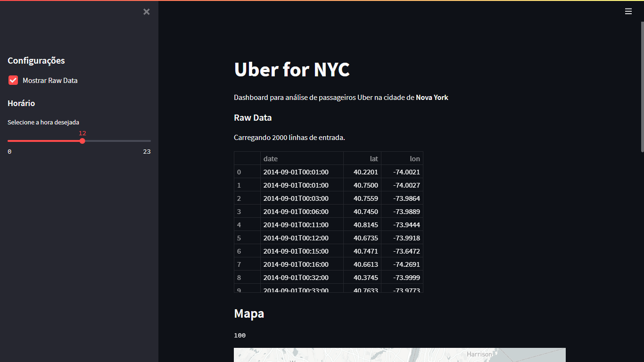Click the Uber for NYC page title
This screenshot has height=362, width=644.
coord(291,69)
